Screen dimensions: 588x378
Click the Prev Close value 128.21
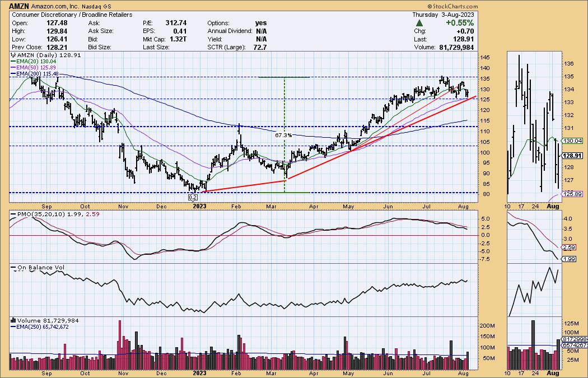point(57,47)
